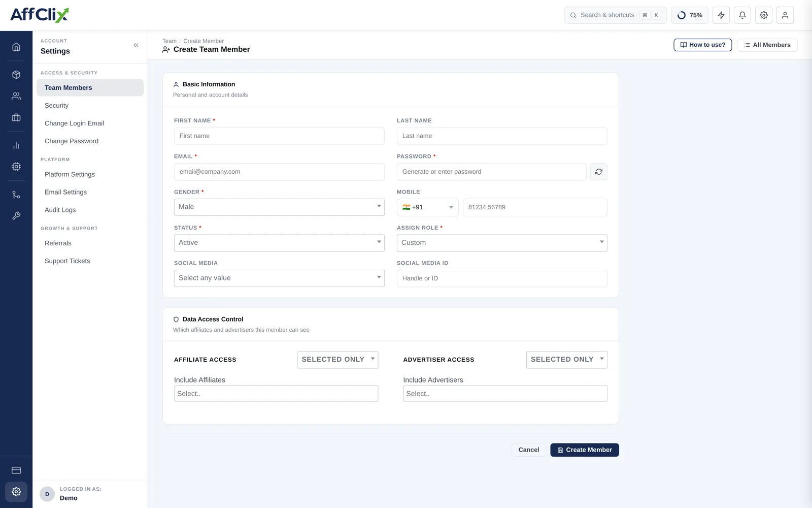Go to Referrals in sidebar
Viewport: 812px width, 508px height.
[x=90, y=243]
